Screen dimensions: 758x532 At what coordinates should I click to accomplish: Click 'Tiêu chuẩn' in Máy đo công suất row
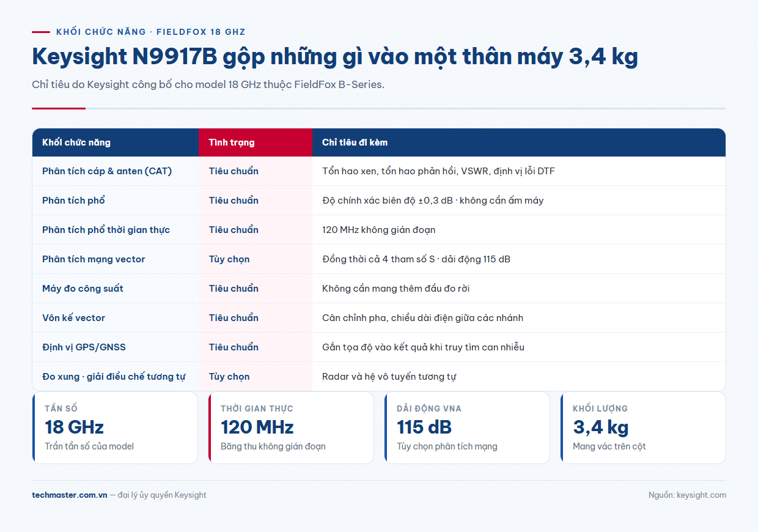pos(234,289)
